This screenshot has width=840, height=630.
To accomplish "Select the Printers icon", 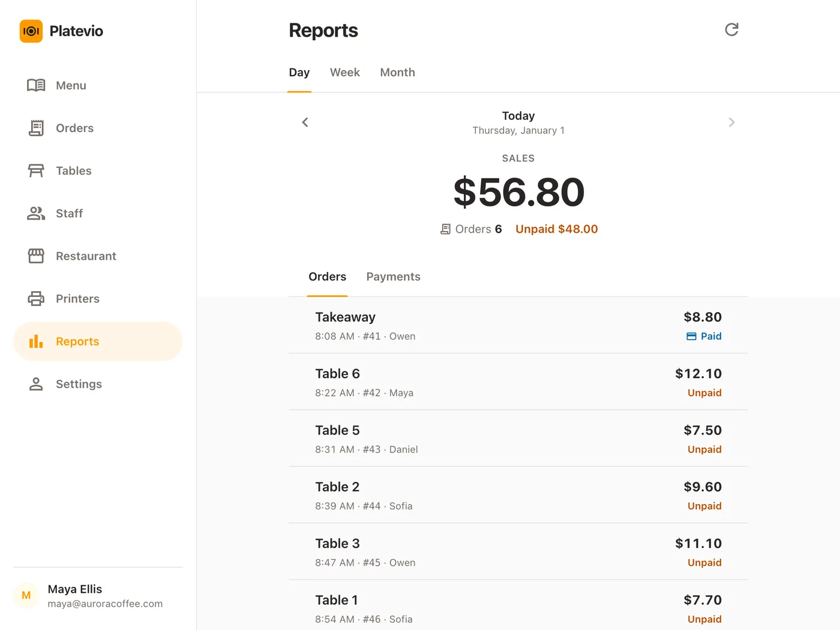I will 36,298.
